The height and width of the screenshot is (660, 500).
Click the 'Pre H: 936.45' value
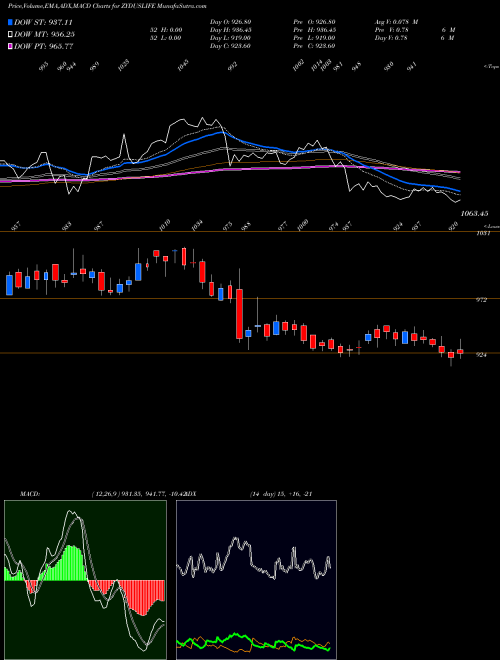point(314,30)
